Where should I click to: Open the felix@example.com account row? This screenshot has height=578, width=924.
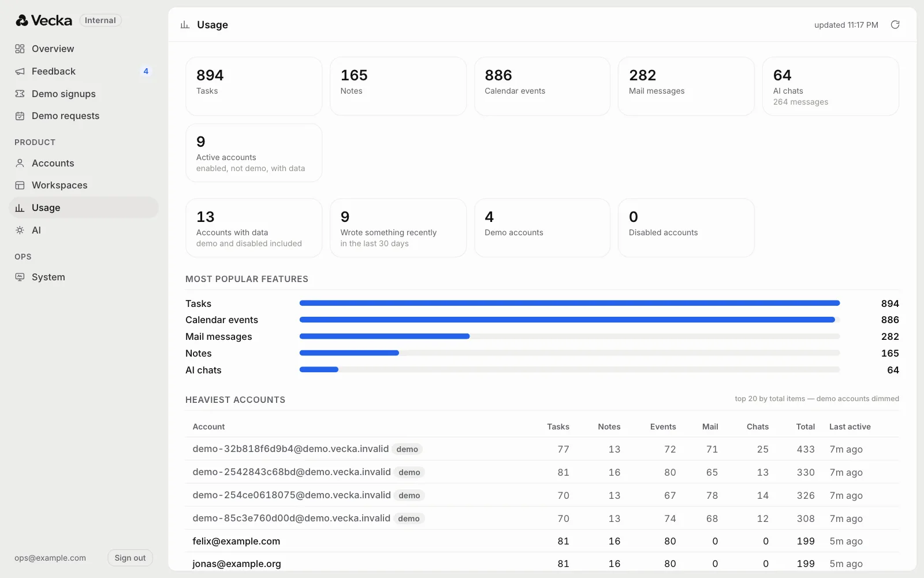(x=542, y=541)
